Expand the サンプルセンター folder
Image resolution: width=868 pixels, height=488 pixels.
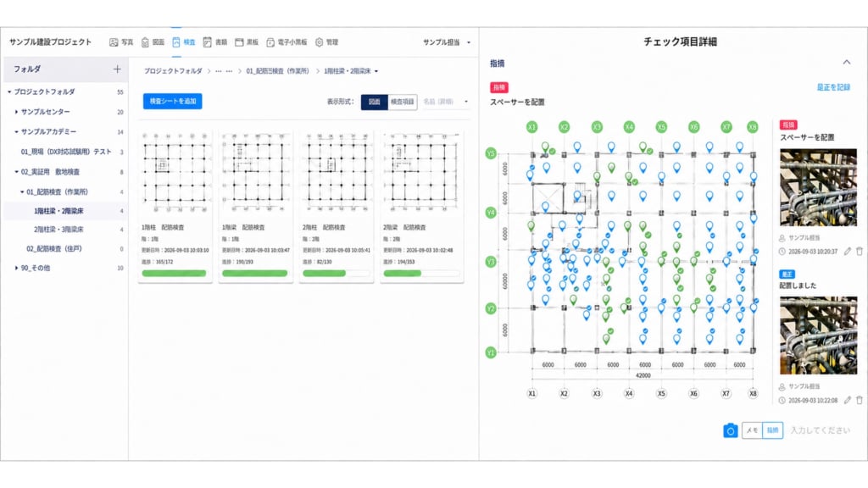click(x=16, y=112)
